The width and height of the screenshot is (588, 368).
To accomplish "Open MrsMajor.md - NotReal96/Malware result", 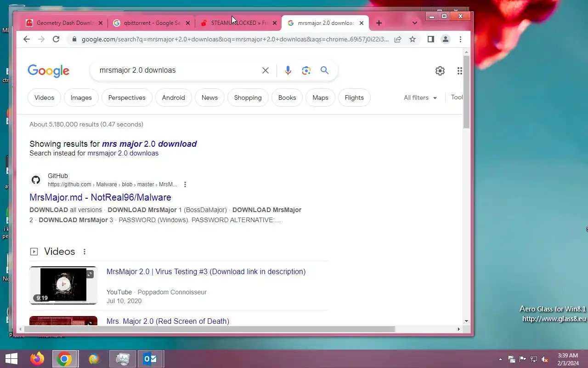I will 100,197.
